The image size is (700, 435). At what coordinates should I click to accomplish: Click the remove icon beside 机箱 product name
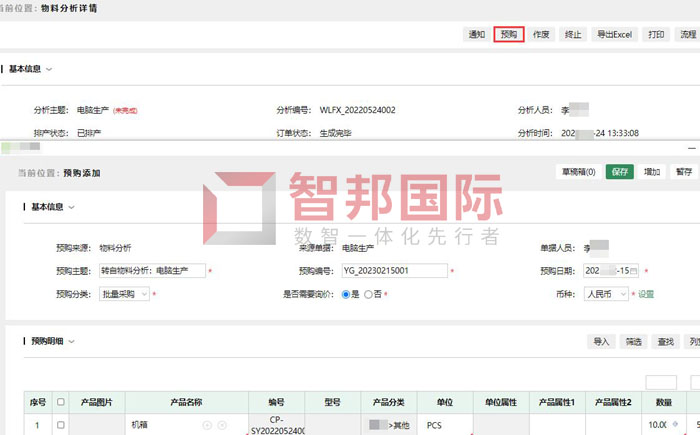[x=221, y=425]
